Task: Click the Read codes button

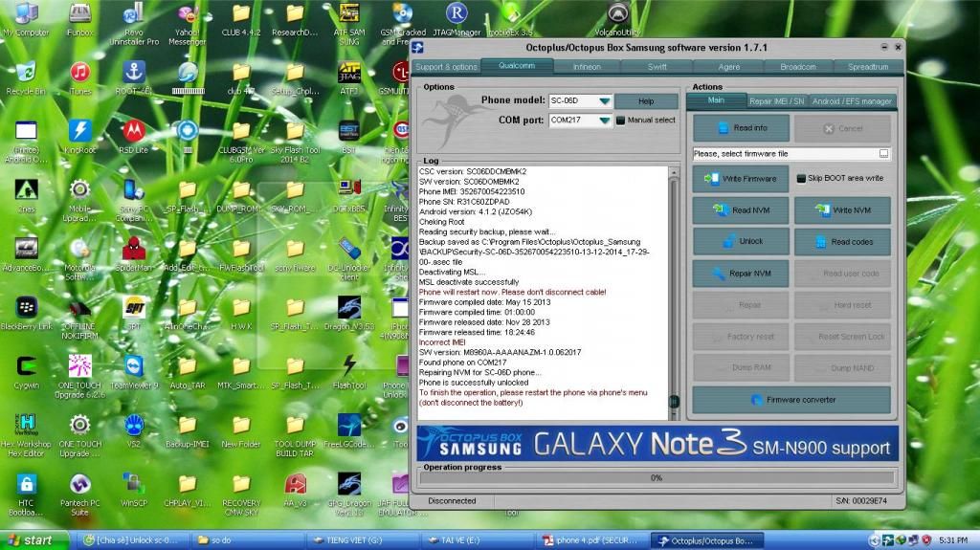Action: pos(842,242)
